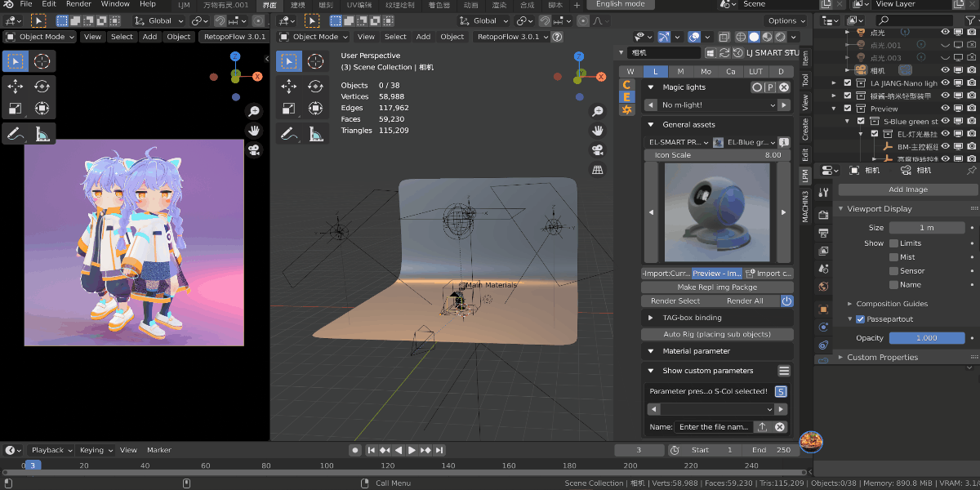Select the Rotate tool in right viewport
The height and width of the screenshot is (490, 980).
pos(315,86)
